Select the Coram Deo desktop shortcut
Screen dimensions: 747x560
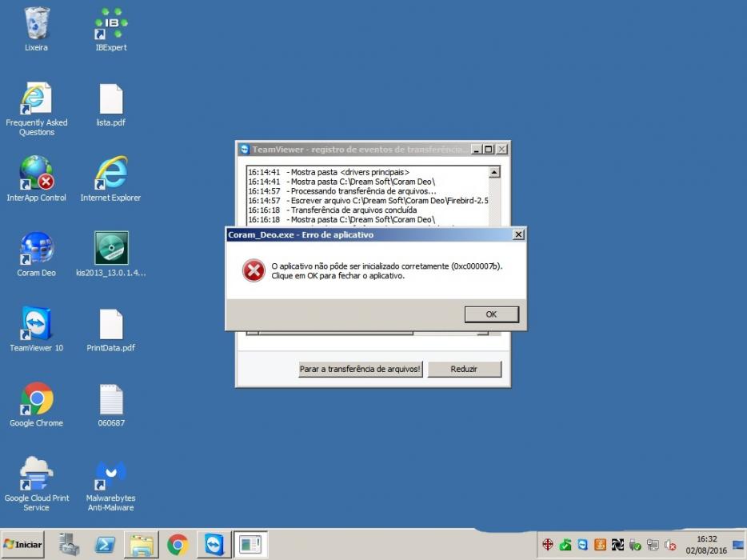pyautogui.click(x=36, y=254)
